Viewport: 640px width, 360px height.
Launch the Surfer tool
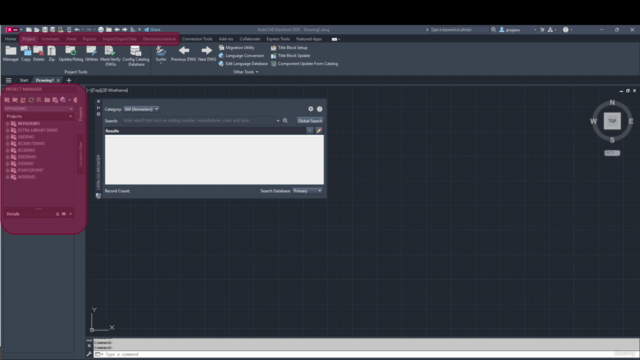pyautogui.click(x=161, y=54)
